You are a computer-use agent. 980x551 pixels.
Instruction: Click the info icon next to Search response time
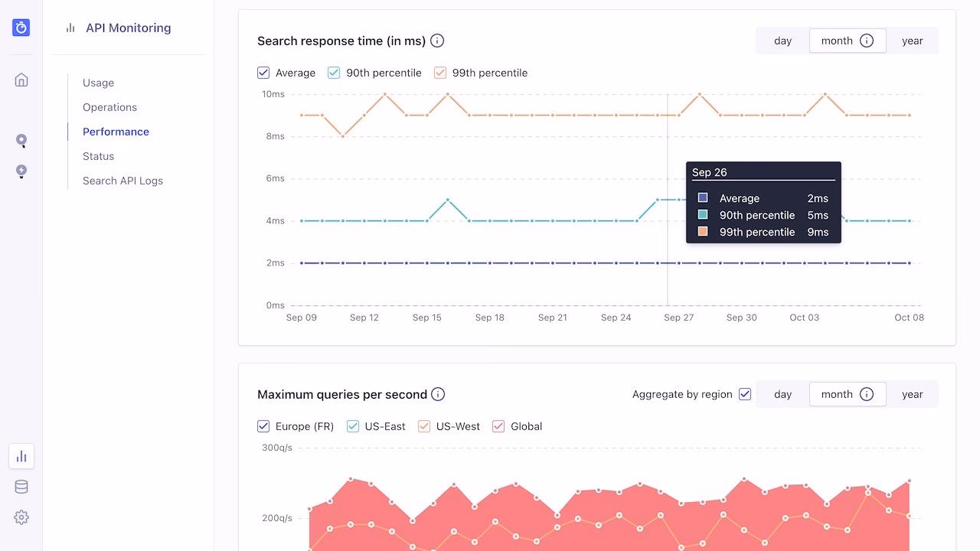point(437,41)
